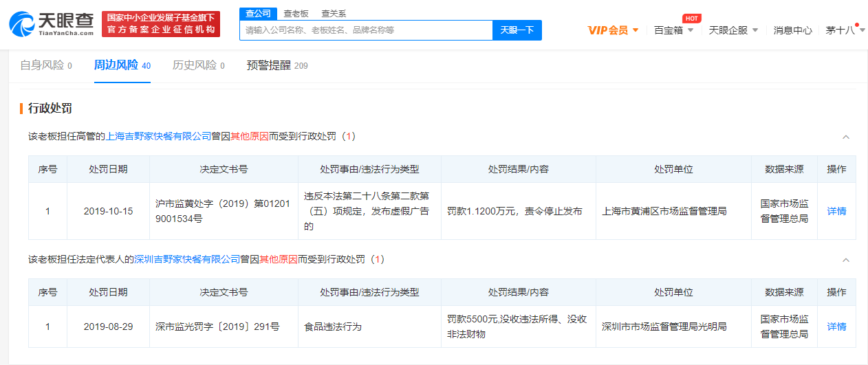The width and height of the screenshot is (868, 365).
Task: Open 深圳吉野家快餐有限公司 company link
Action: click(188, 259)
